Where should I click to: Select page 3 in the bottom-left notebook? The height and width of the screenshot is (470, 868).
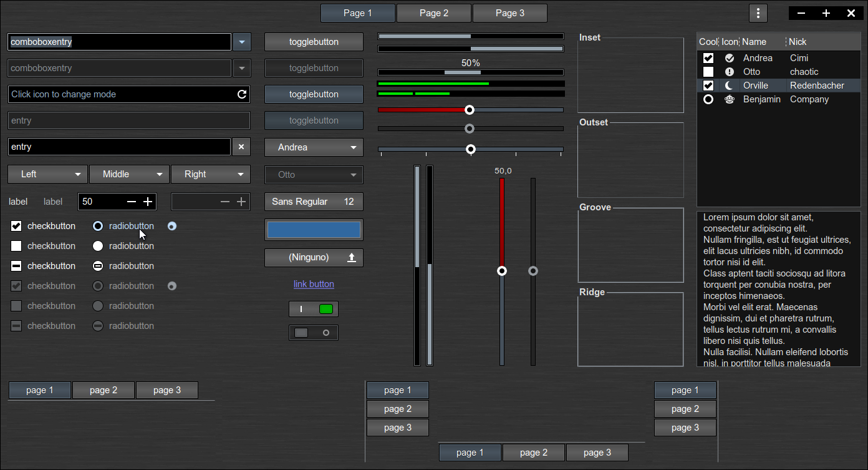(167, 390)
